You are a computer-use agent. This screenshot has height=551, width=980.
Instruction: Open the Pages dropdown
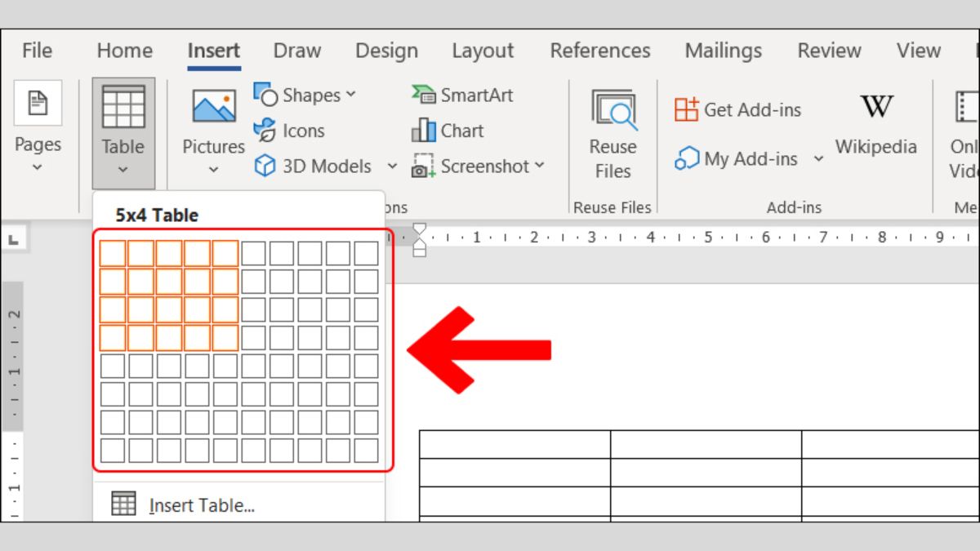(x=38, y=131)
